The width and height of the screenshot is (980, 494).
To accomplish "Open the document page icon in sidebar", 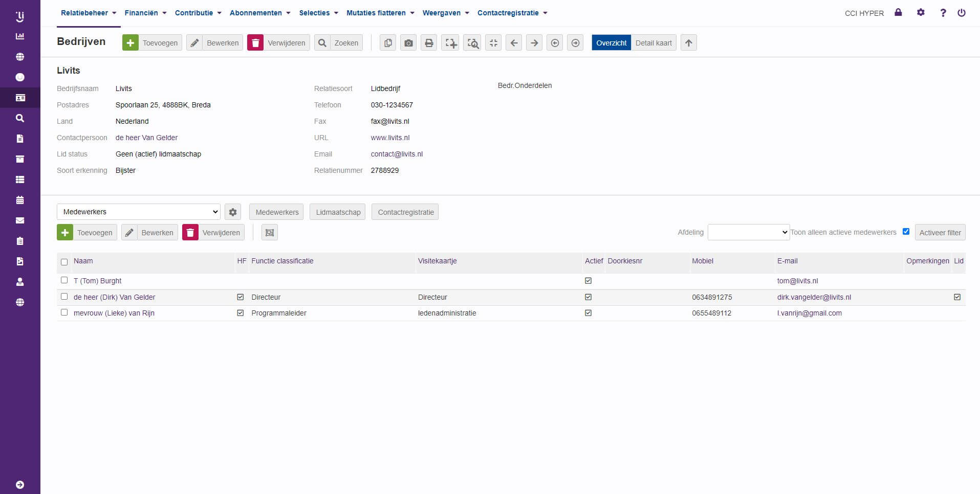I will (x=20, y=139).
